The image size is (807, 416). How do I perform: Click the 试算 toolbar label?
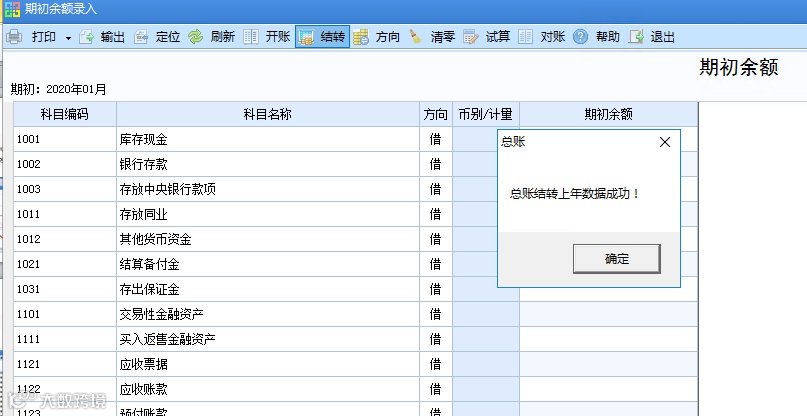(498, 37)
